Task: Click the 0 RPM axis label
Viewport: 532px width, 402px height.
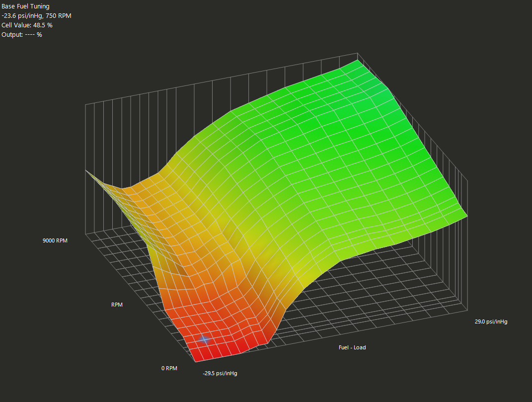Action: coord(169,368)
